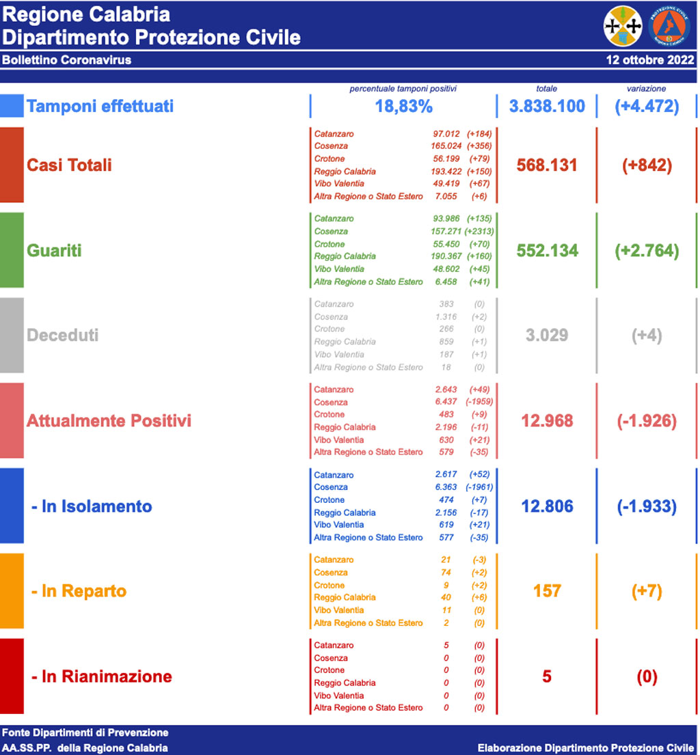
Task: Click the date 12 ottobre 2022
Action: pyautogui.click(x=649, y=60)
